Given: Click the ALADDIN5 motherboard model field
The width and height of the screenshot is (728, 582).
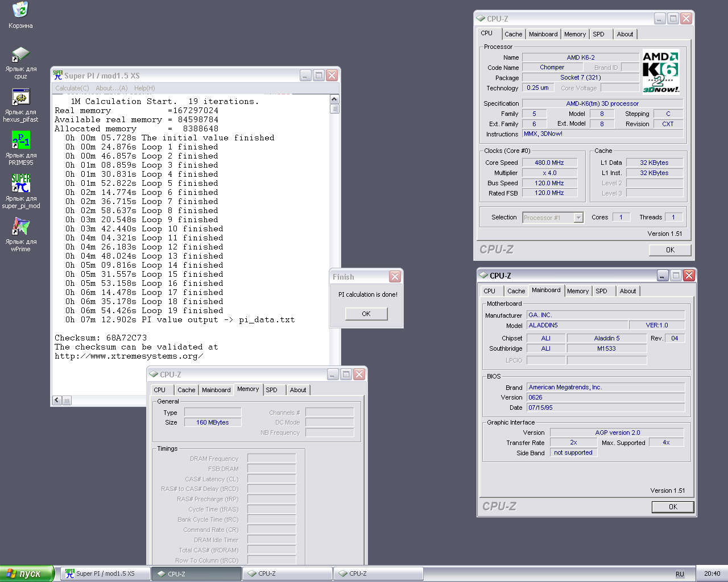Looking at the screenshot, I should [x=577, y=325].
